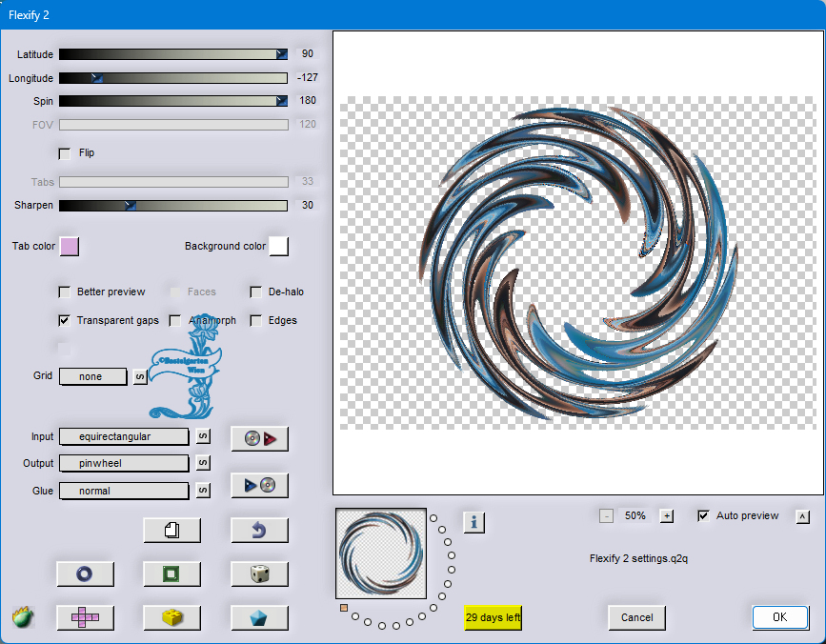Click the Sharpen slider track
Screen dimensions: 826x644
(173, 206)
